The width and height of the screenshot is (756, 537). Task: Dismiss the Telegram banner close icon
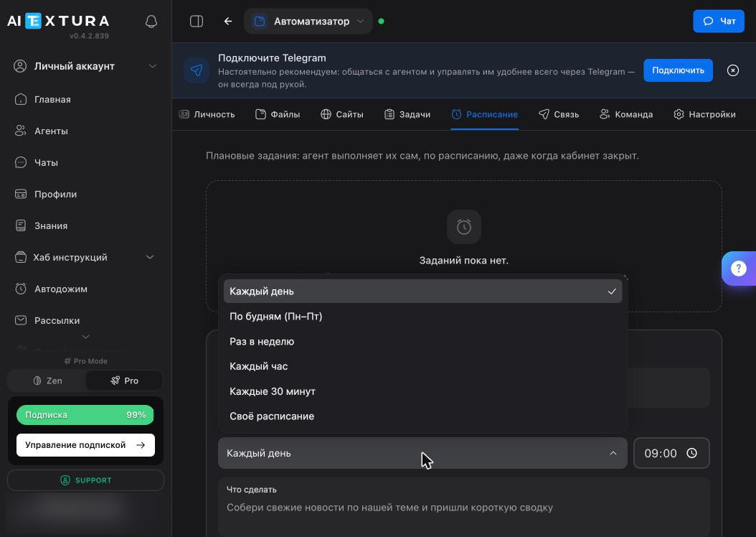[732, 70]
